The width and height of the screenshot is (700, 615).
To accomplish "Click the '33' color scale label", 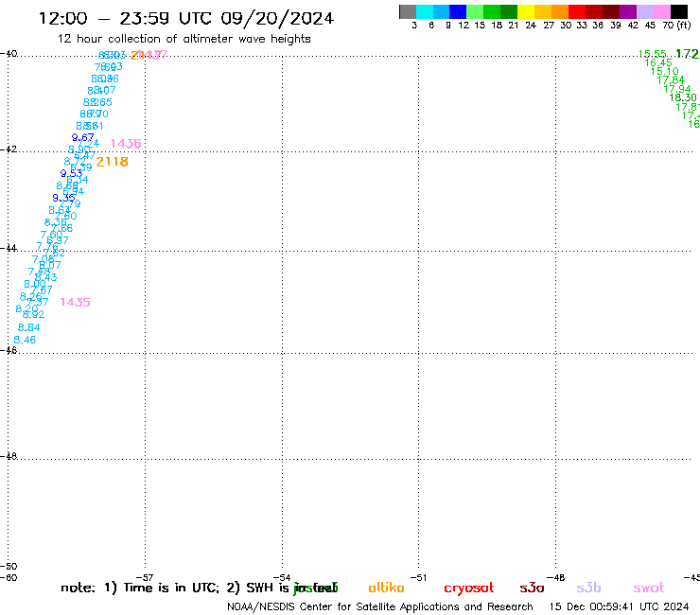I will [581, 25].
